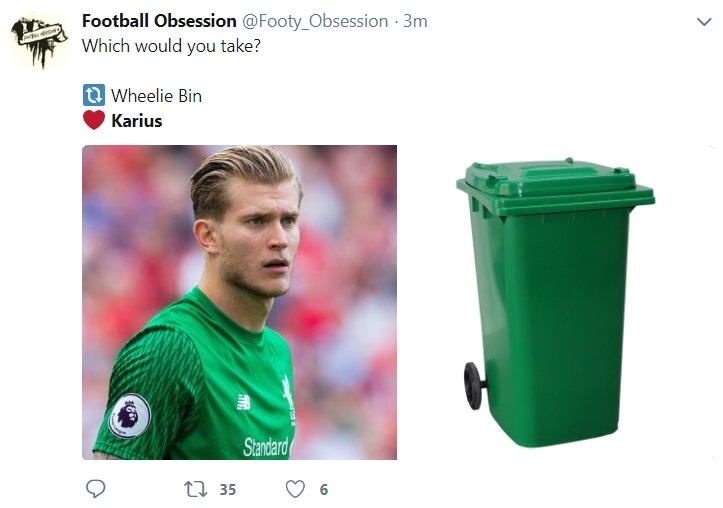Click the like count 6
Screen dimensions: 723x508
click(x=323, y=490)
